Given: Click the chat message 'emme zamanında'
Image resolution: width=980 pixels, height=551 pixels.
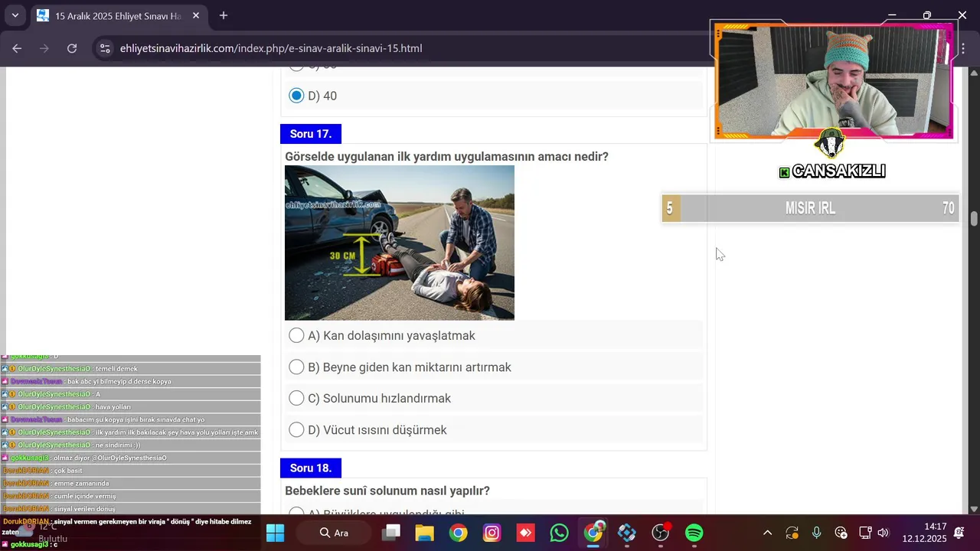Looking at the screenshot, I should (82, 484).
